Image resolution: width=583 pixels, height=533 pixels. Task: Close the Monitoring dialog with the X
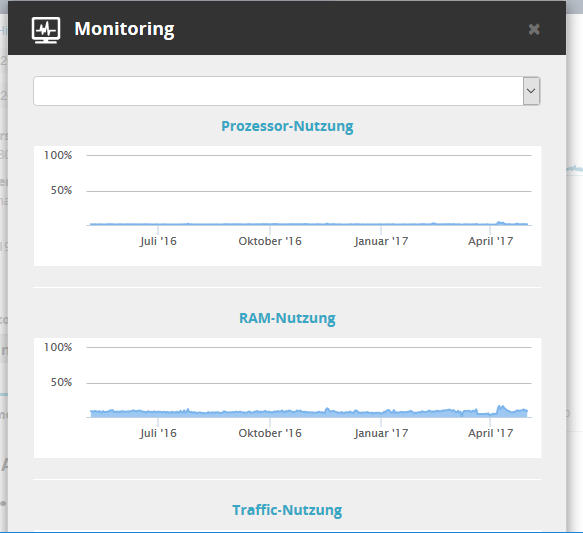pos(534,29)
